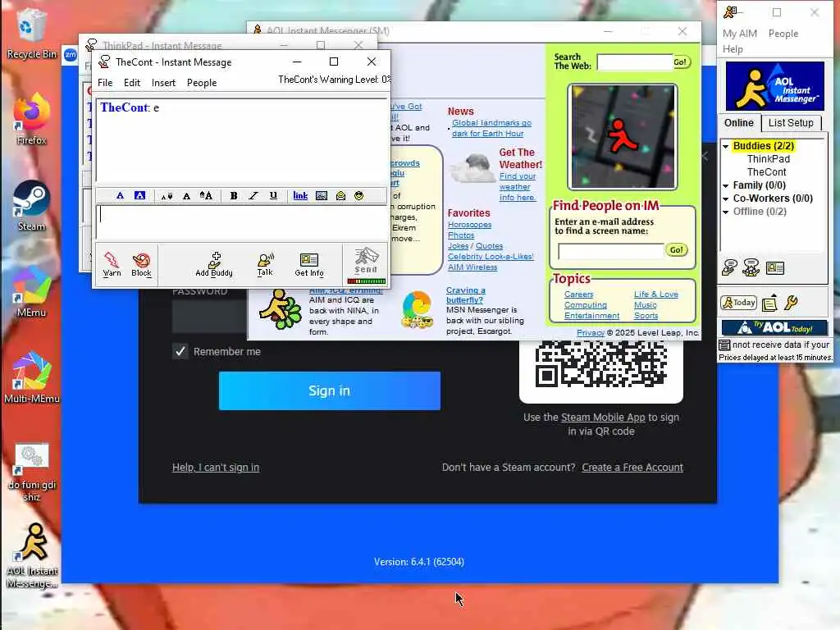The height and width of the screenshot is (630, 840).
Task: Open the Insert menu in TheCont IM
Action: 163,83
